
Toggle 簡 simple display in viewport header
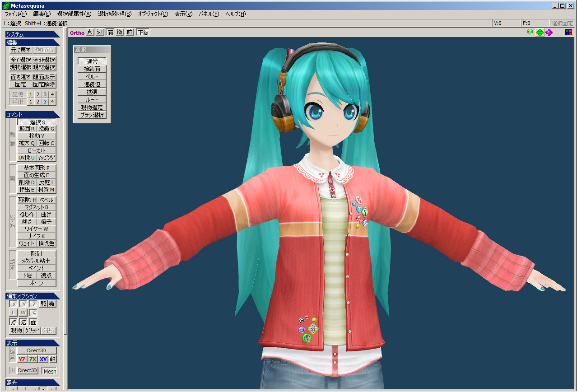[x=120, y=32]
